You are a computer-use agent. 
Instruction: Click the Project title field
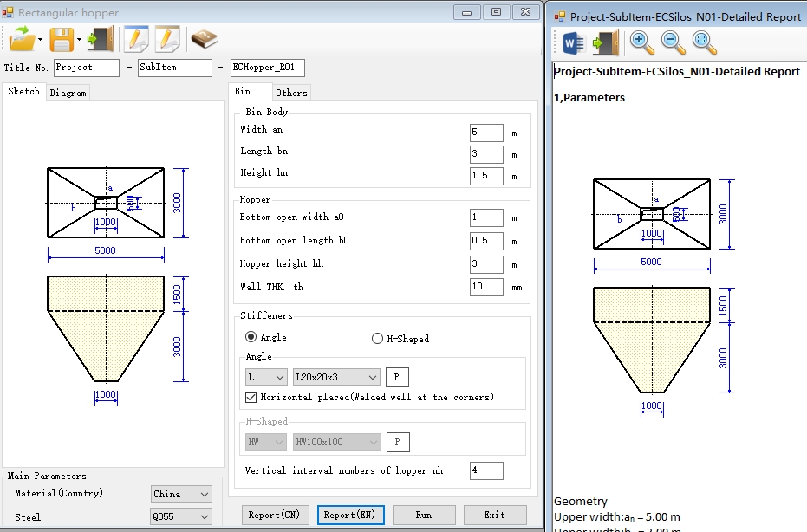pyautogui.click(x=87, y=68)
